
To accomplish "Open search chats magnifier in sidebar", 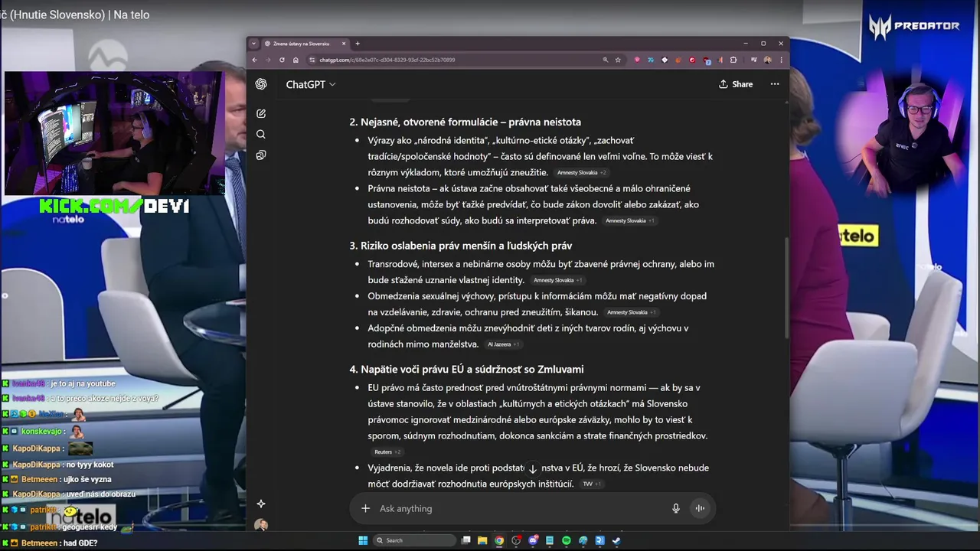I will coord(261,134).
